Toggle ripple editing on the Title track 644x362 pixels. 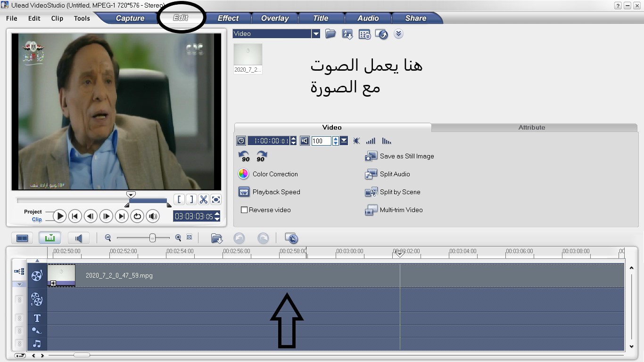[19, 318]
